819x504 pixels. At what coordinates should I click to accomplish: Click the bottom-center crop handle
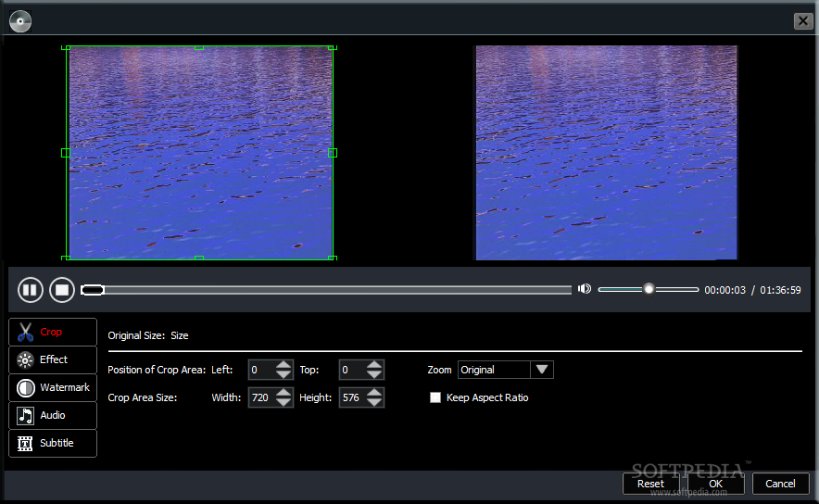[x=199, y=258]
